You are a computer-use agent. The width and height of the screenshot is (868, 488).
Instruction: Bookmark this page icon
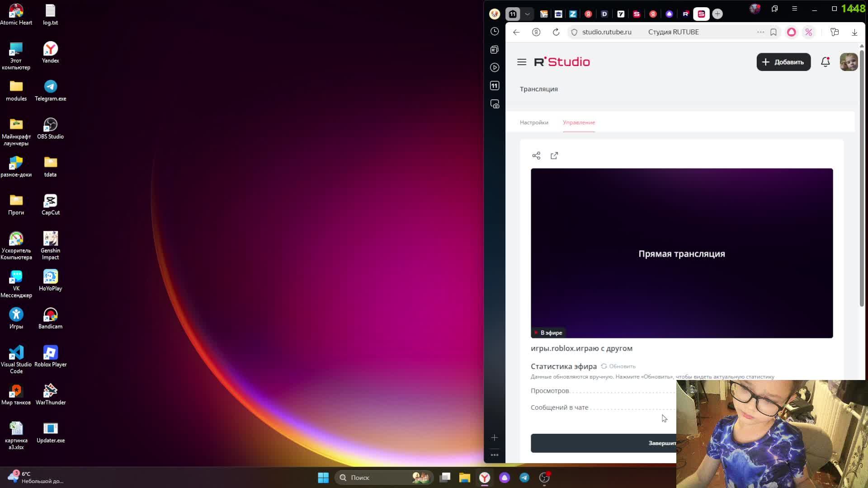(x=774, y=32)
